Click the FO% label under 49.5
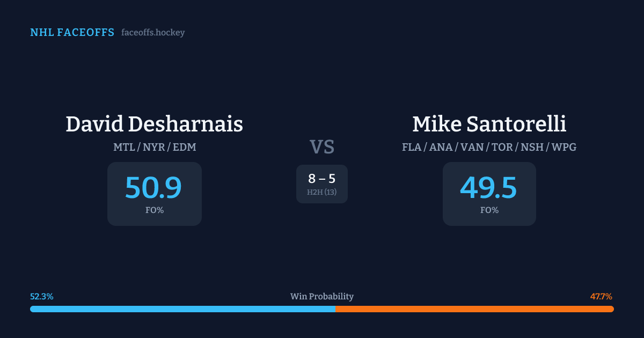 [489, 210]
